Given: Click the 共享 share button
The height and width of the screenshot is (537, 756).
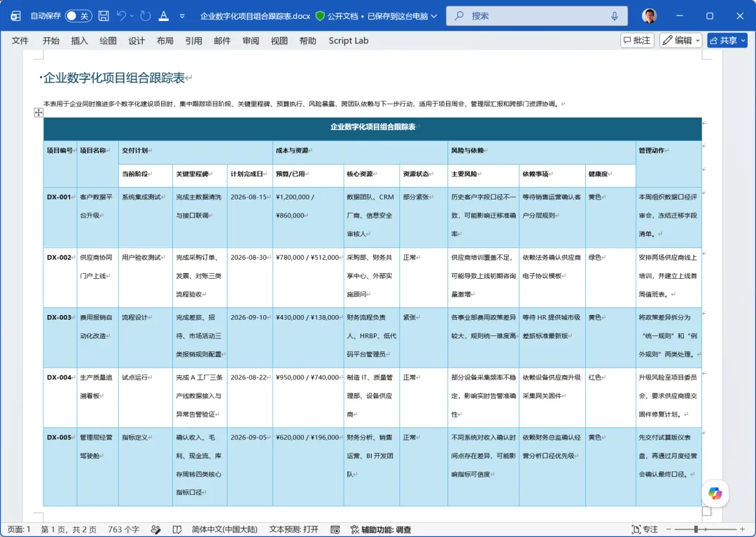Looking at the screenshot, I should (727, 41).
